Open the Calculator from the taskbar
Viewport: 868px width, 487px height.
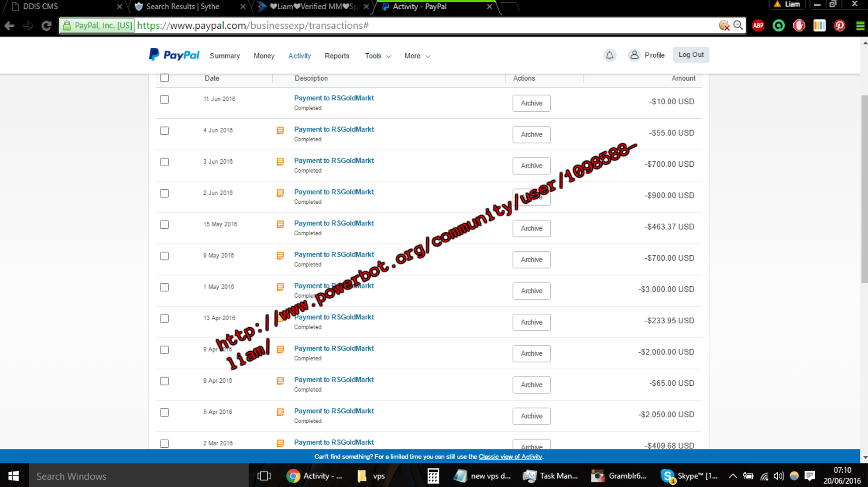433,476
